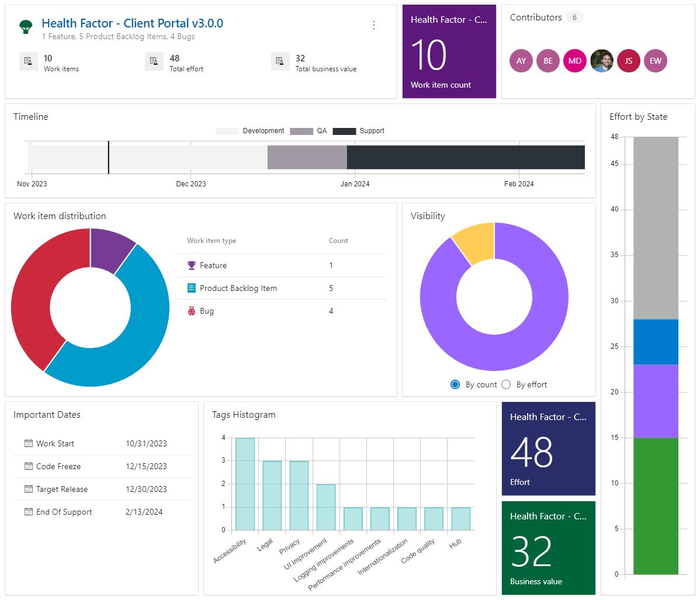Click the green release health icon
700x600 pixels.
[x=25, y=24]
